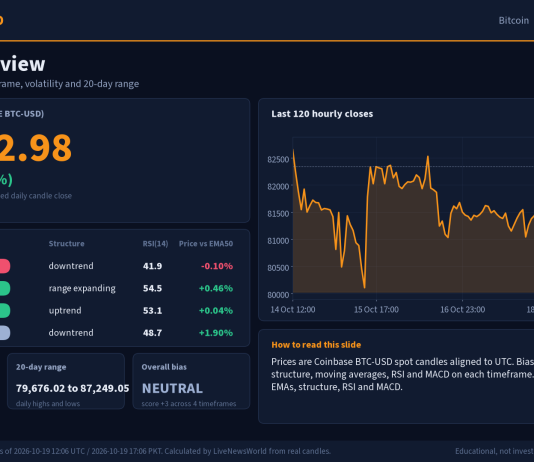Click the 'Overall bias' card title

(x=164, y=367)
